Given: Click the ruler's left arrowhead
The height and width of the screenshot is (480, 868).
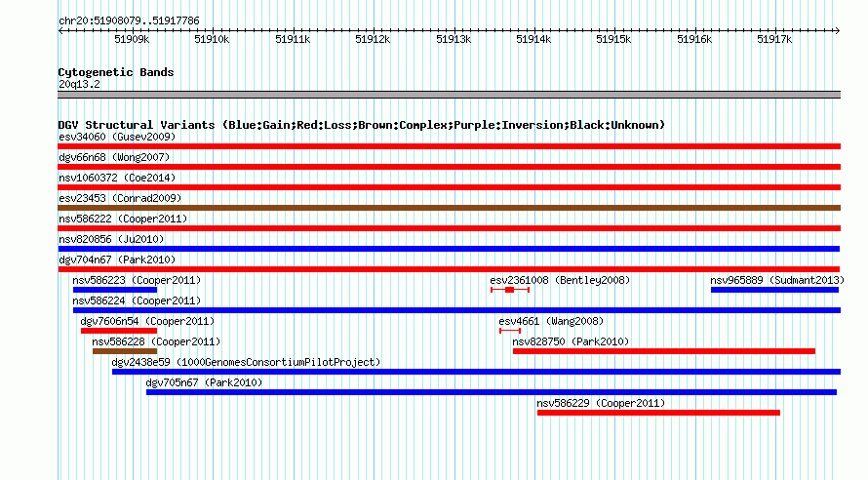Looking at the screenshot, I should (60, 30).
